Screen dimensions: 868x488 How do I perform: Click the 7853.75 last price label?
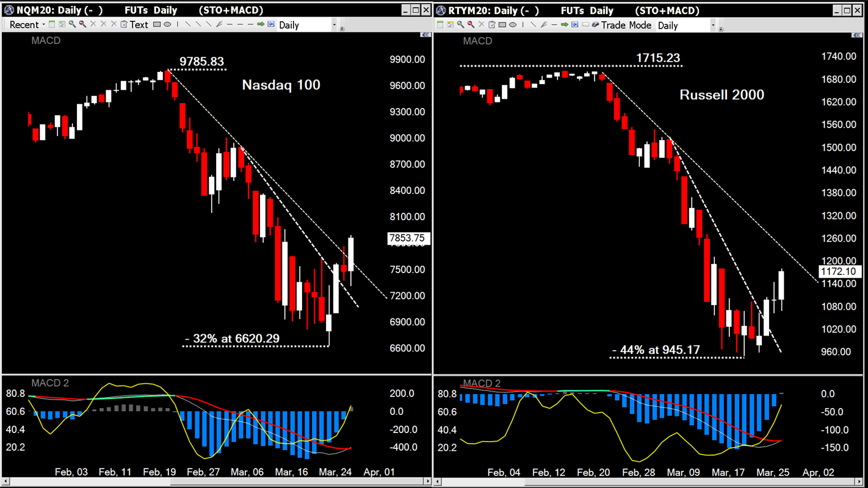pyautogui.click(x=408, y=239)
